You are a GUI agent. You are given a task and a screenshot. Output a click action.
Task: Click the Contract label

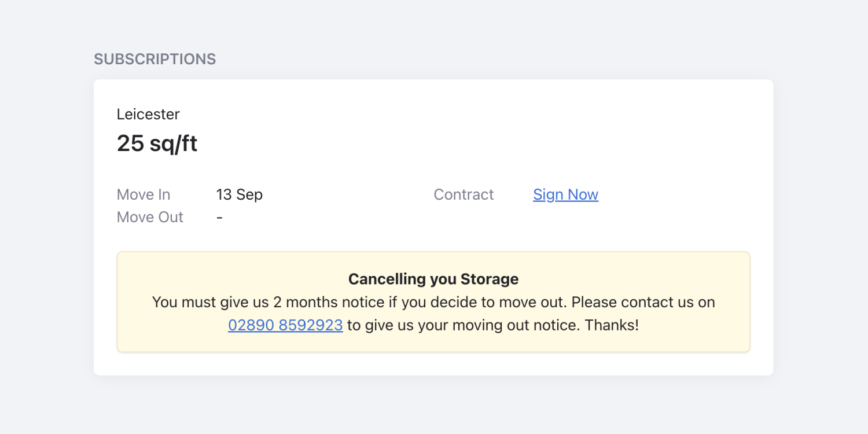(463, 194)
